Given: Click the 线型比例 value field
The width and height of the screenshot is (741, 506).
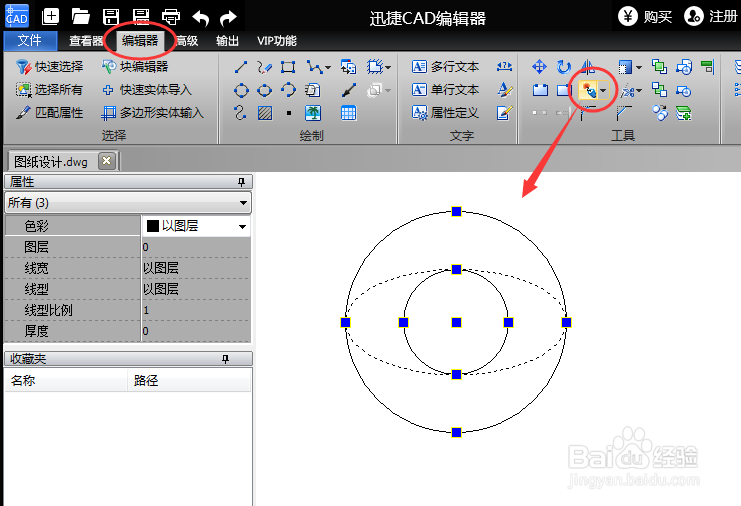Looking at the screenshot, I should (x=196, y=310).
